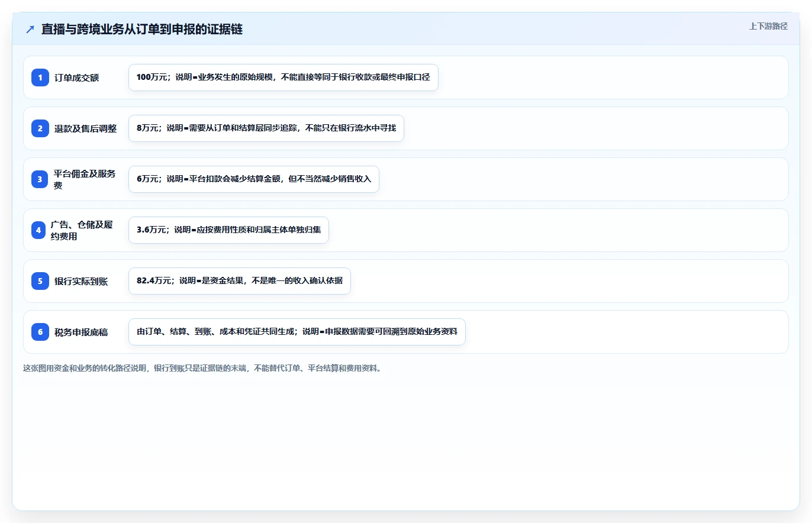
Task: Select step number badge 3
Action: 40,179
